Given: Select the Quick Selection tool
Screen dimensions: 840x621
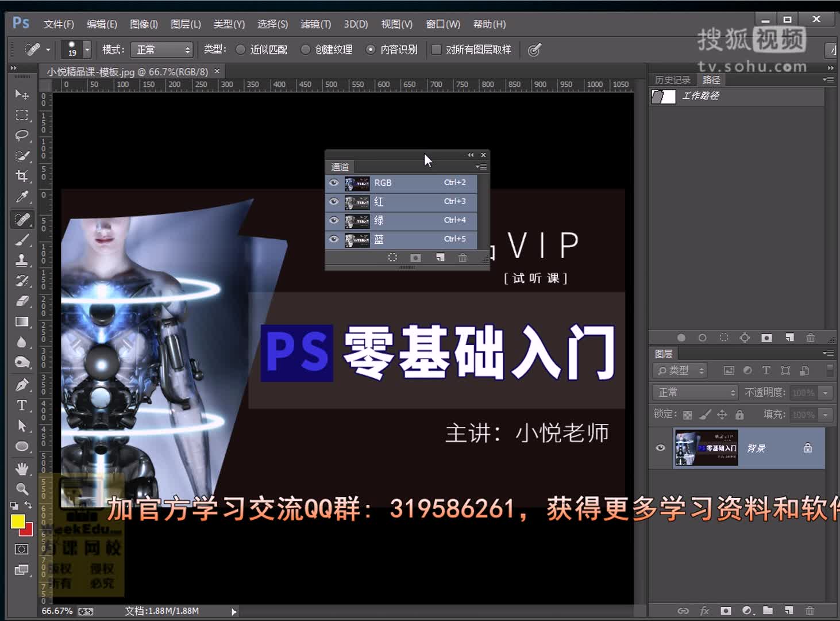Looking at the screenshot, I should click(x=22, y=156).
